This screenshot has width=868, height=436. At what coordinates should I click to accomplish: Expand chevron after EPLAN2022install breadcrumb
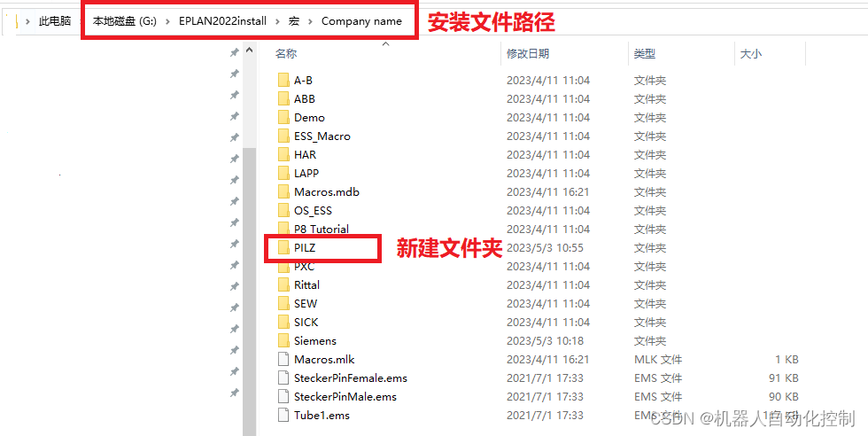tap(276, 21)
